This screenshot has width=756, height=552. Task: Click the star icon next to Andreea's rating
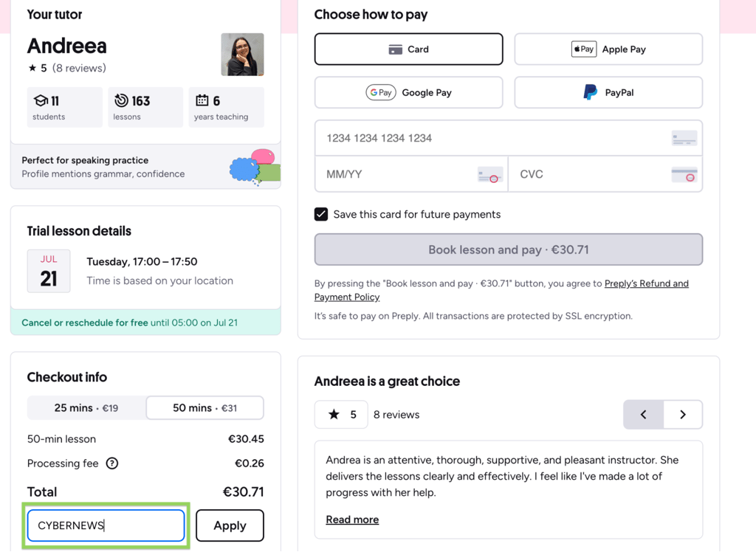tap(32, 68)
